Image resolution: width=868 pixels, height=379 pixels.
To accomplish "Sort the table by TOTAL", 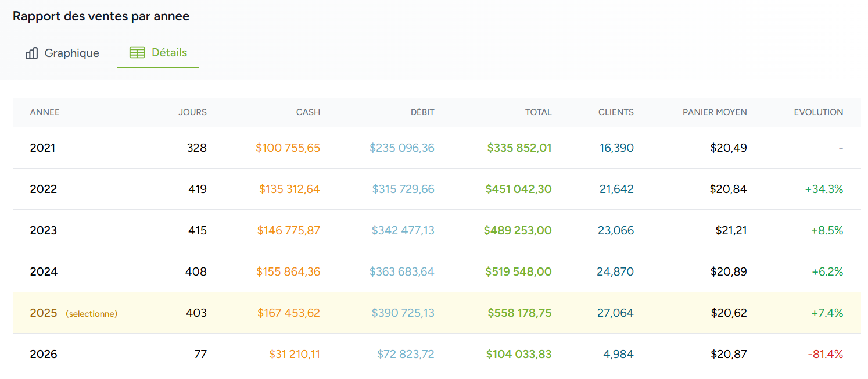I will 538,112.
